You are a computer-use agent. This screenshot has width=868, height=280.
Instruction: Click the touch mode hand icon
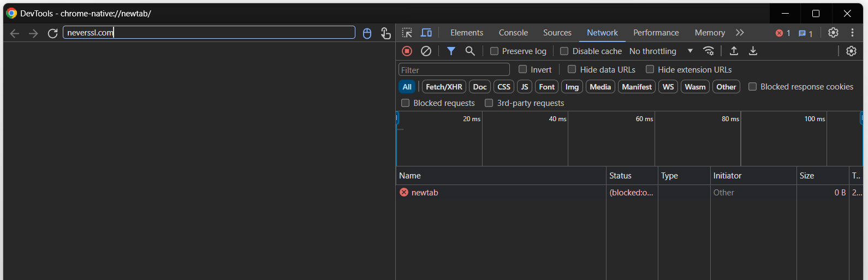coord(385,33)
